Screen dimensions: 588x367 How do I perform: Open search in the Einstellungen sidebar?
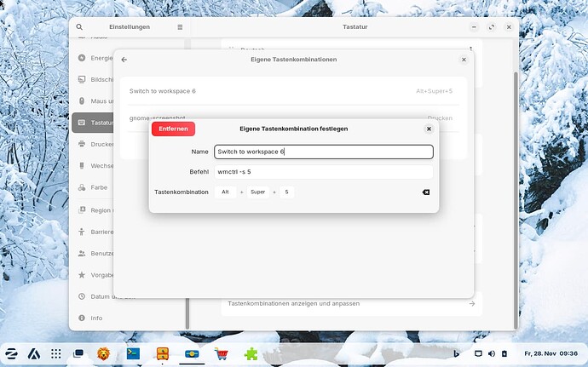coord(79,27)
